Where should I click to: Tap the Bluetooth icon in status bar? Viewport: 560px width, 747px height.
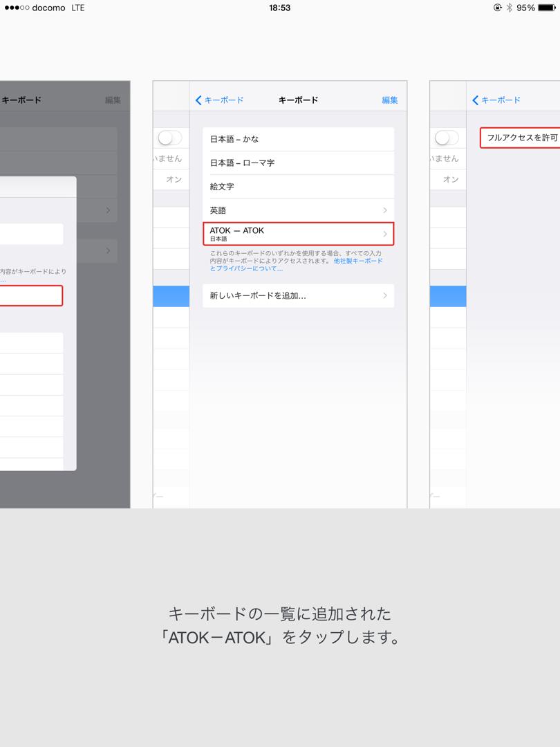click(509, 8)
